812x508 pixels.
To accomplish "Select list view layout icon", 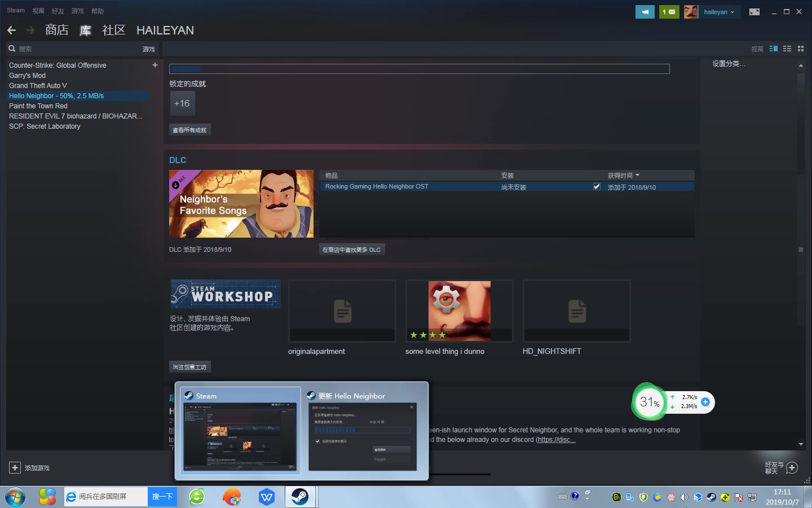I will pos(787,49).
